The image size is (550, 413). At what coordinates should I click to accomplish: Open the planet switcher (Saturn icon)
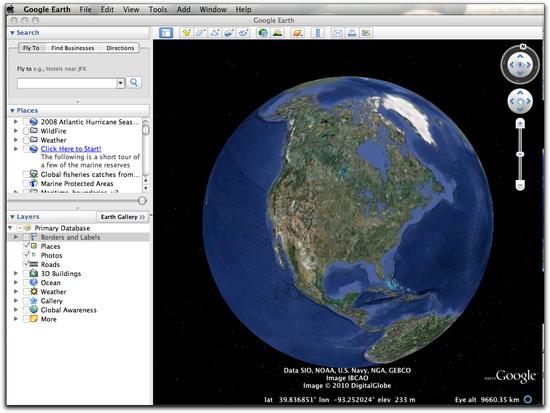tap(297, 33)
